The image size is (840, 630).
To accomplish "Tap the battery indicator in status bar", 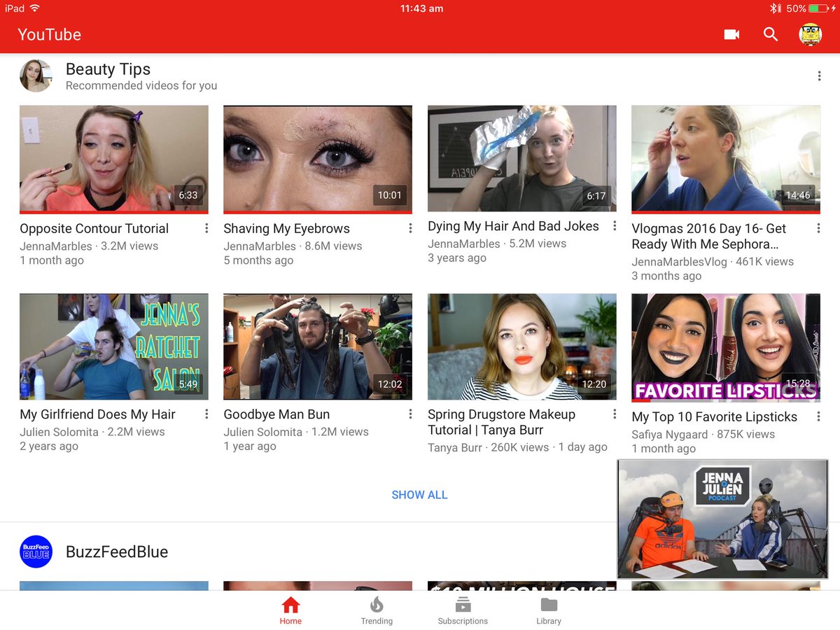I will 818,8.
